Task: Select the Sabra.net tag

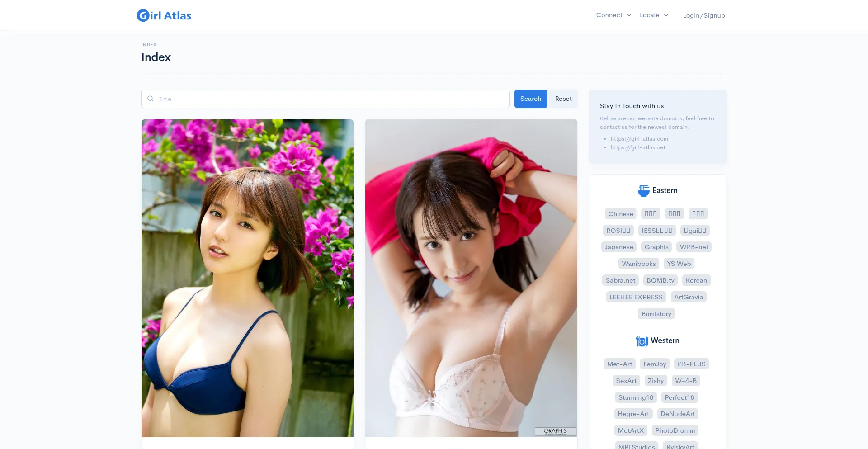Action: coord(620,280)
